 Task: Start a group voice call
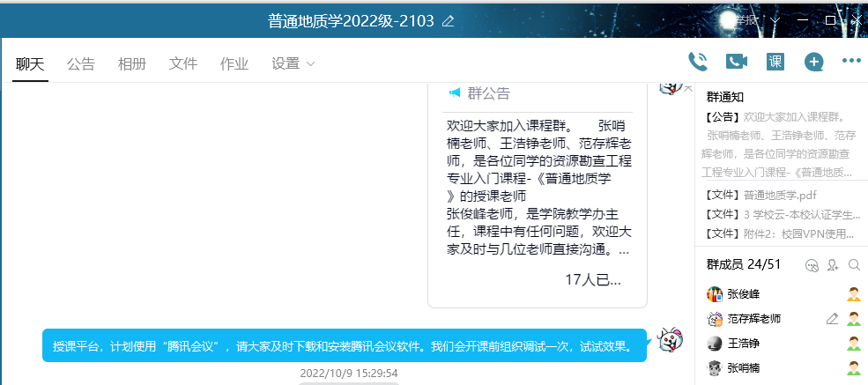[x=698, y=62]
